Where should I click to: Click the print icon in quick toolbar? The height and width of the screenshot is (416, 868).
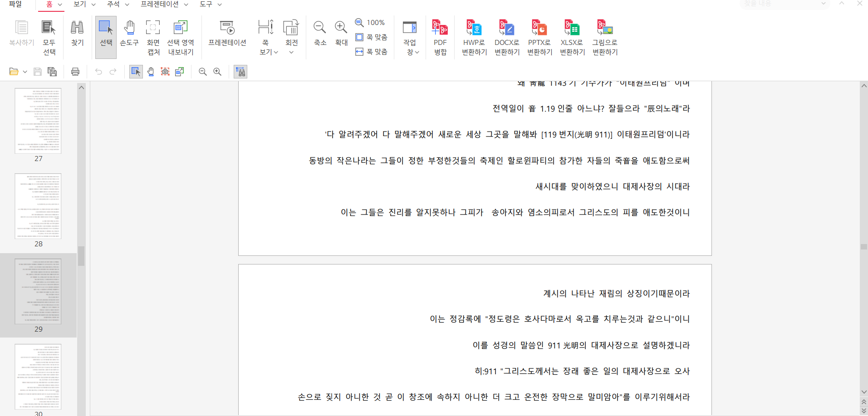tap(75, 72)
